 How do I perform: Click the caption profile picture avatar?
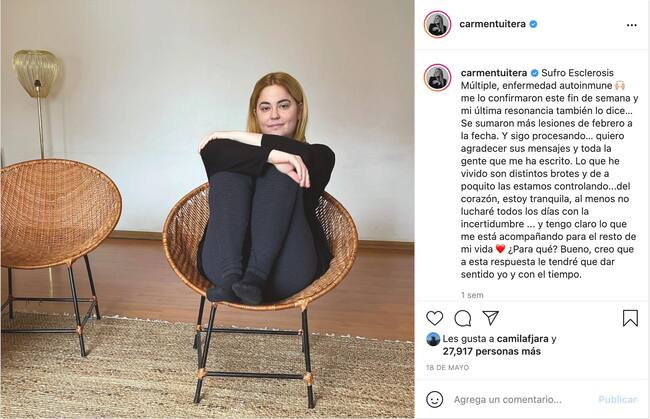437,77
